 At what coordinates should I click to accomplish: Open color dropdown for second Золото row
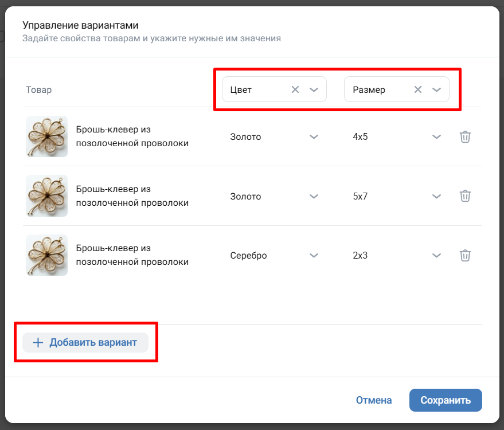coord(314,196)
